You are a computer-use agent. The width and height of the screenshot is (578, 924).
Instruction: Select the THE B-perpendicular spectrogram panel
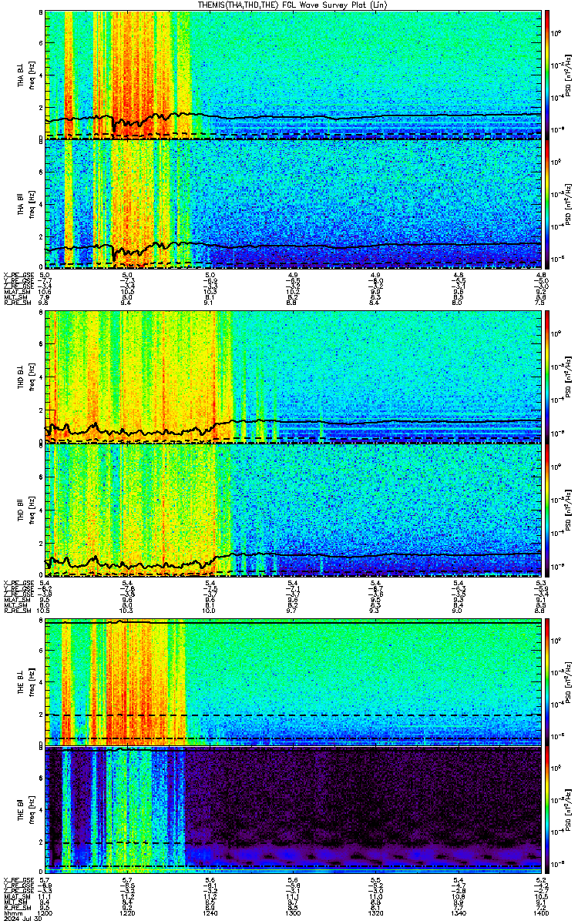point(293,683)
